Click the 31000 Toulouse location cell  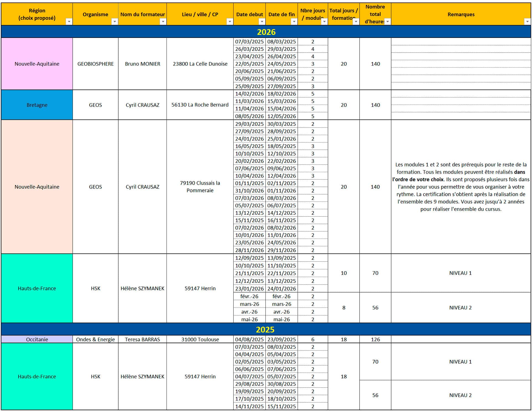pyautogui.click(x=200, y=339)
